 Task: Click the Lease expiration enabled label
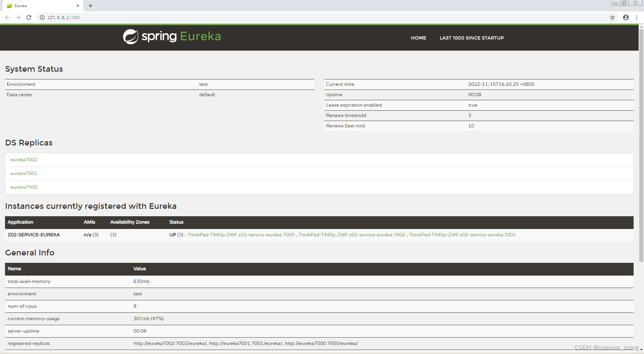354,105
